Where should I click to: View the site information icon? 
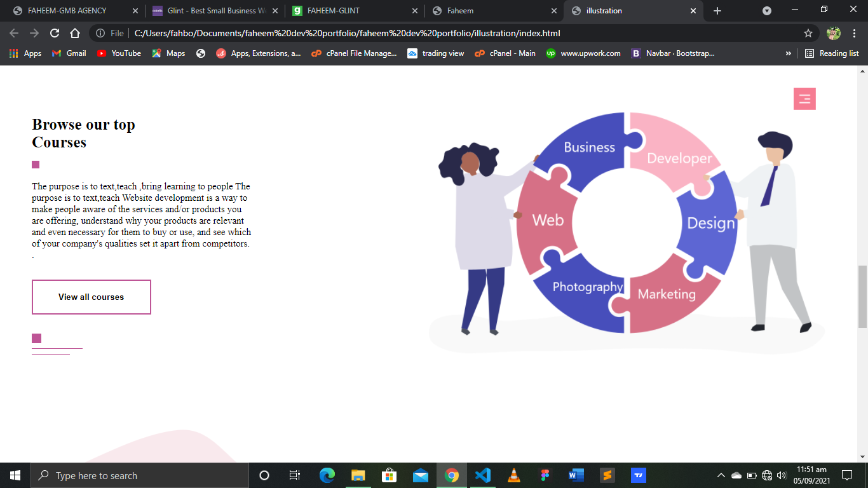(100, 33)
